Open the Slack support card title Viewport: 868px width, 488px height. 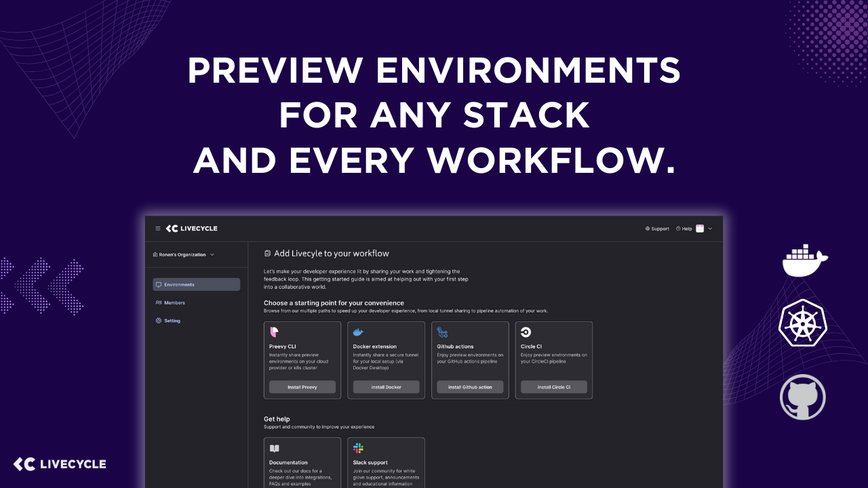coord(370,462)
